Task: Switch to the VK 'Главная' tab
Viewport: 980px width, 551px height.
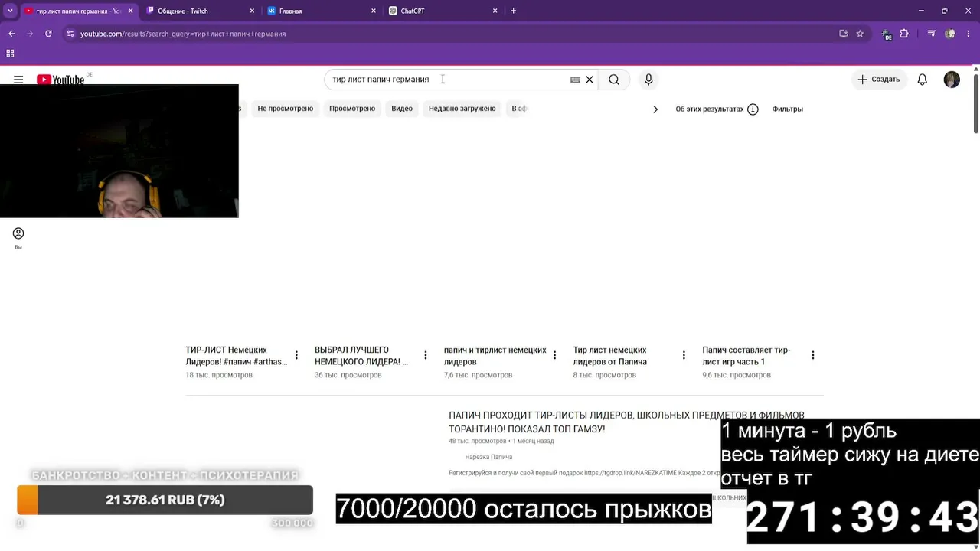Action: click(x=322, y=11)
